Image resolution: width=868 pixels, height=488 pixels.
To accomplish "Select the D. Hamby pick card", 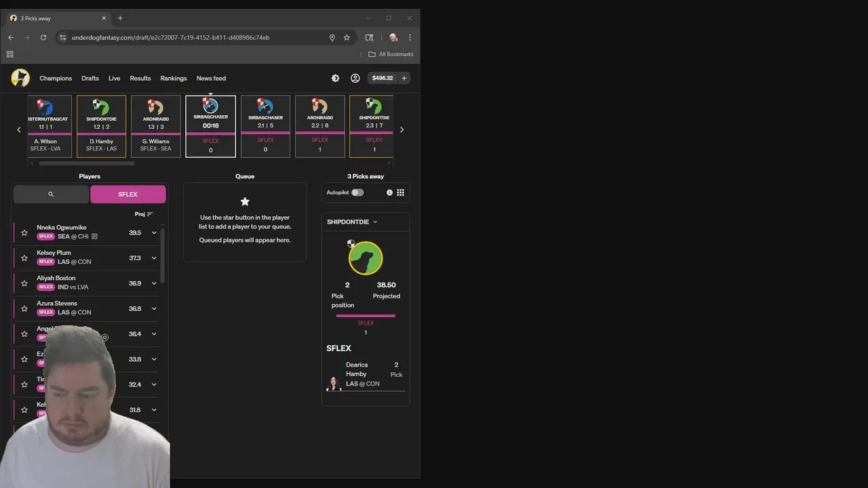I will [101, 126].
